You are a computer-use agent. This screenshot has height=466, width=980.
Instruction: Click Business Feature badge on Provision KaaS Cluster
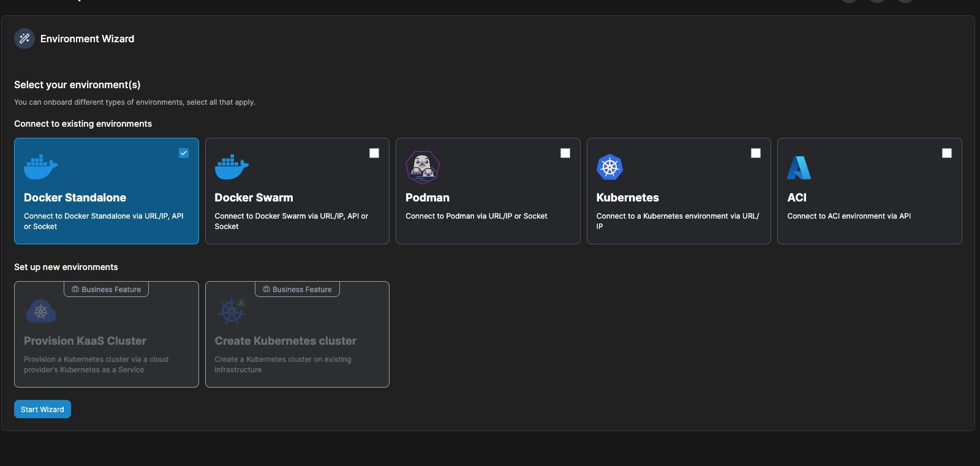(107, 289)
